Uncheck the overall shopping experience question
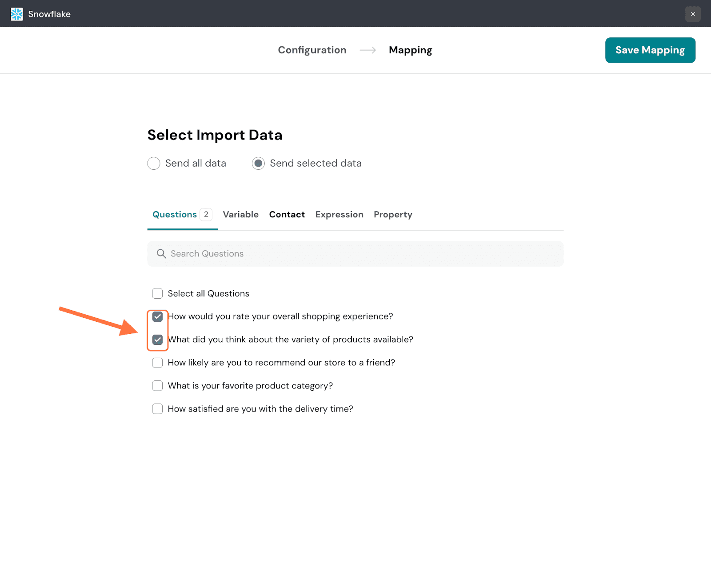 [x=157, y=317]
